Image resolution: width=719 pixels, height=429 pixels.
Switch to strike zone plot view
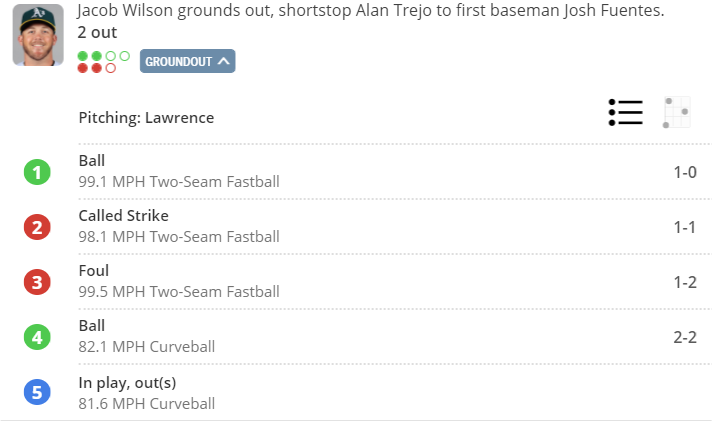677,113
